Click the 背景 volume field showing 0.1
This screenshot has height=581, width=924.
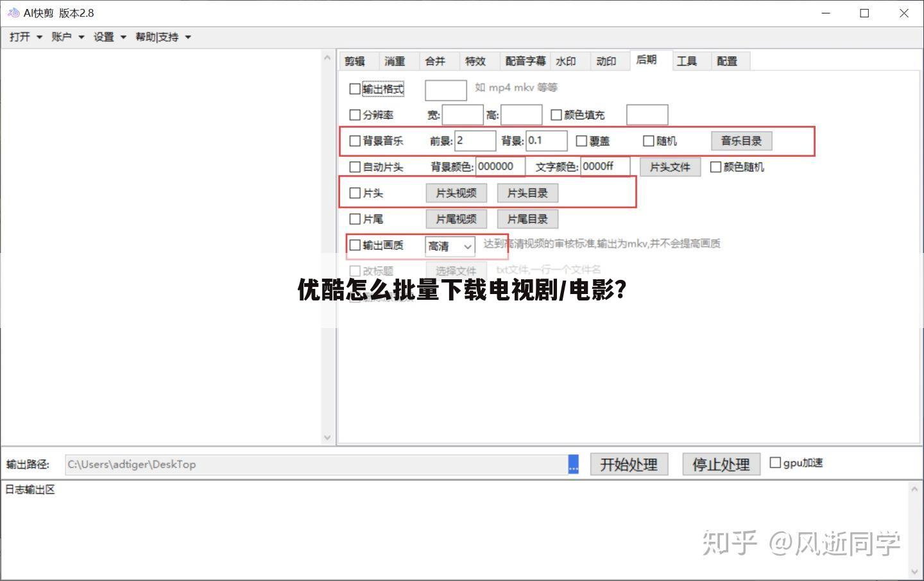pyautogui.click(x=547, y=141)
